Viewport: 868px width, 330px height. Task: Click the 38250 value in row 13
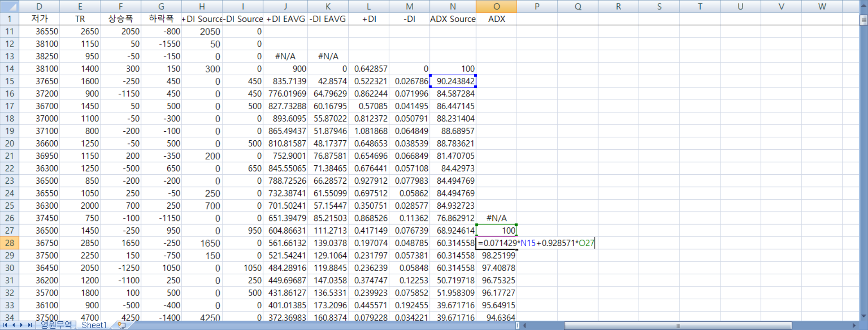tap(39, 57)
